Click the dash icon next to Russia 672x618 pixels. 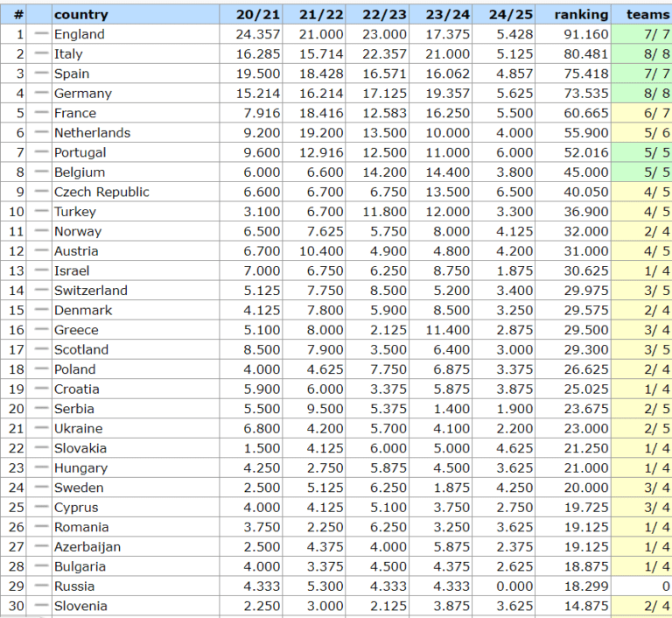click(40, 586)
